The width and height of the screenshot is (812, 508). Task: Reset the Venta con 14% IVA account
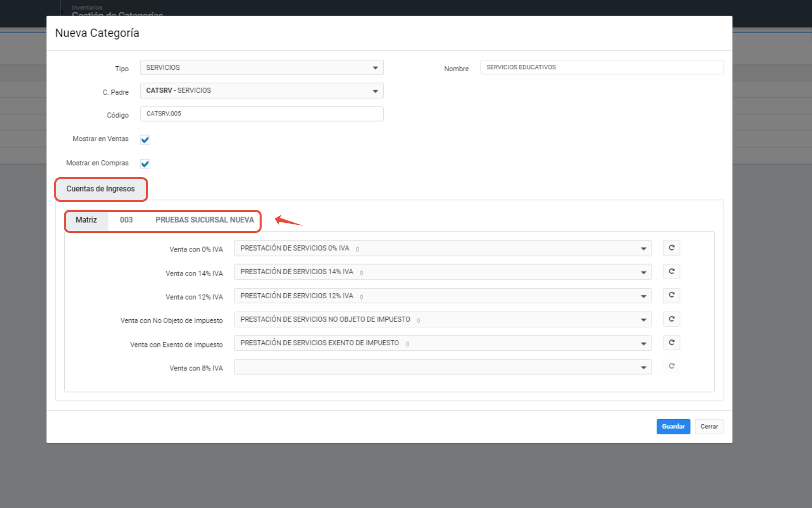[x=671, y=272]
